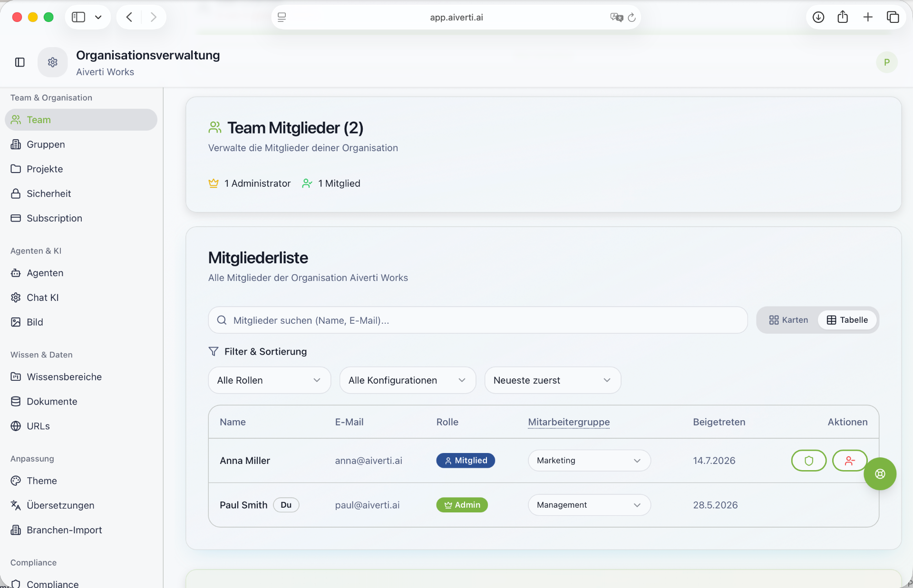Toggle the Safari sidebar
The width and height of the screenshot is (913, 588).
click(x=78, y=17)
